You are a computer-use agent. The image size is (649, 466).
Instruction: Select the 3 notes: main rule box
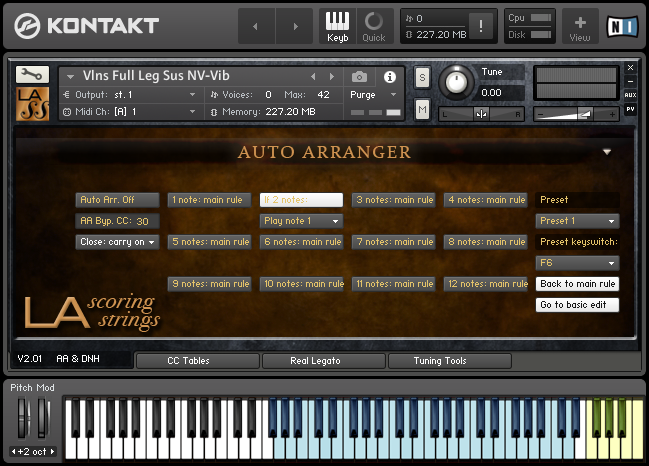pos(394,200)
